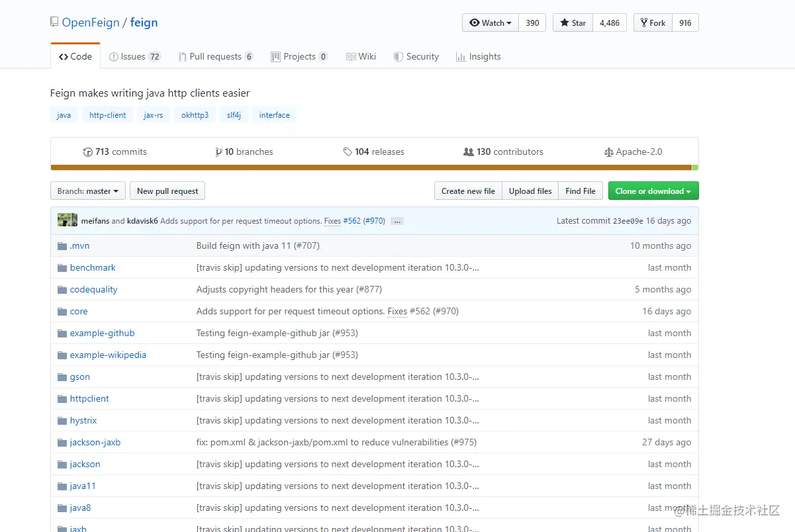The height and width of the screenshot is (532, 795).
Task: Open the codequality folder link
Action: coord(94,289)
